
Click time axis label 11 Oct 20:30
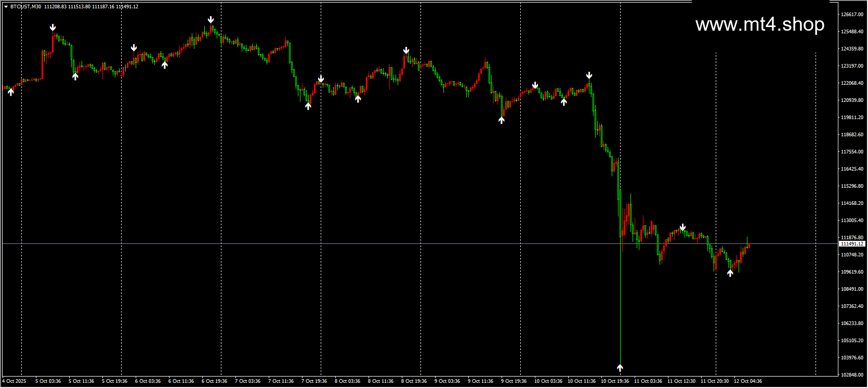pyautogui.click(x=715, y=381)
